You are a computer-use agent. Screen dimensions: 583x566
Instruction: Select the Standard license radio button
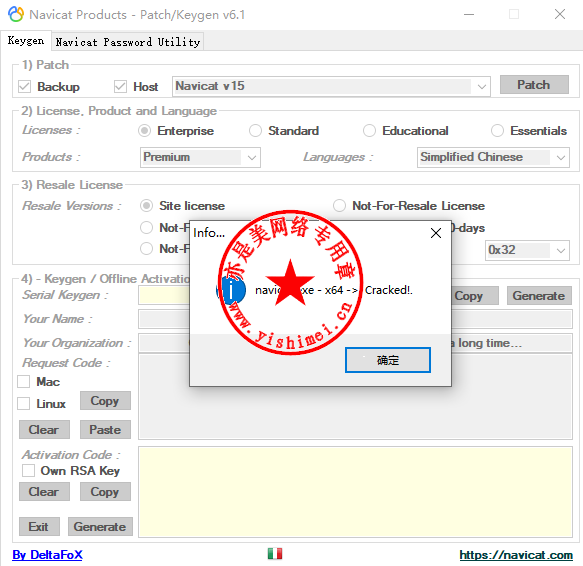255,131
